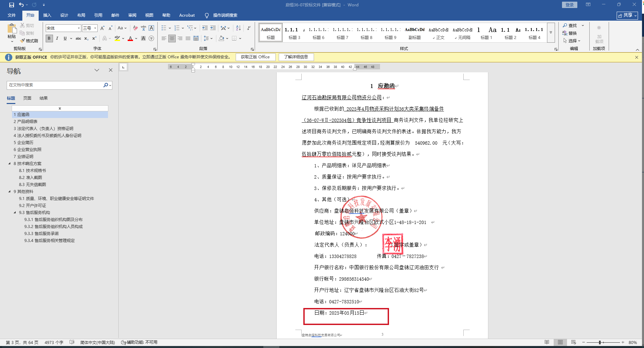Switch to the 审阅 (Review) ribbon tab

click(x=132, y=15)
